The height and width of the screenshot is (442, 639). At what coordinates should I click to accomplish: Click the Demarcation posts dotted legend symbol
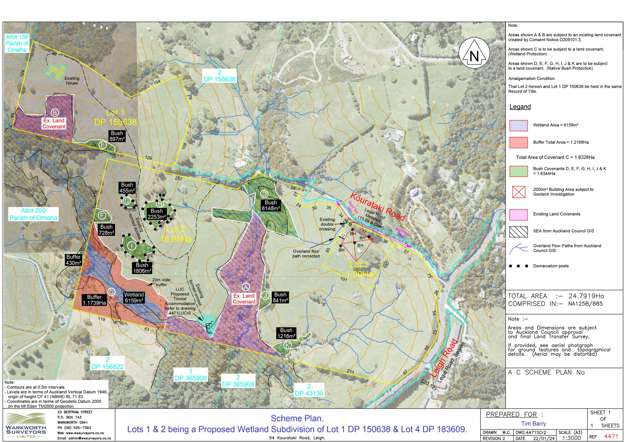pyautogui.click(x=518, y=267)
